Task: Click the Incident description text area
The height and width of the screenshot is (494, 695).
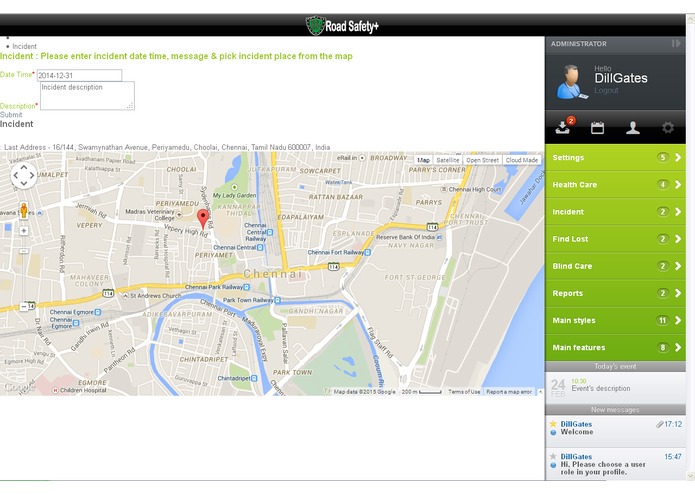Action: pyautogui.click(x=87, y=95)
